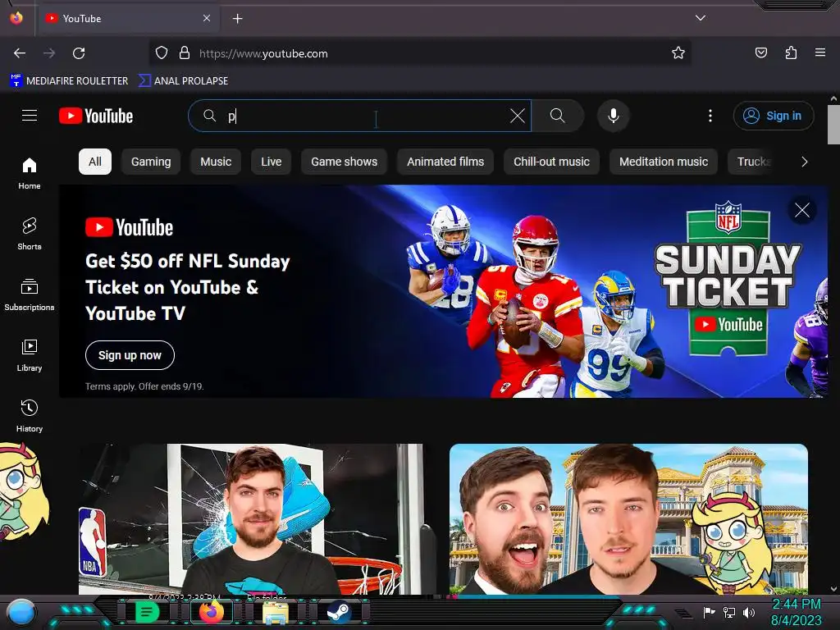
Task: Select the Music filter chip
Action: [x=216, y=162]
